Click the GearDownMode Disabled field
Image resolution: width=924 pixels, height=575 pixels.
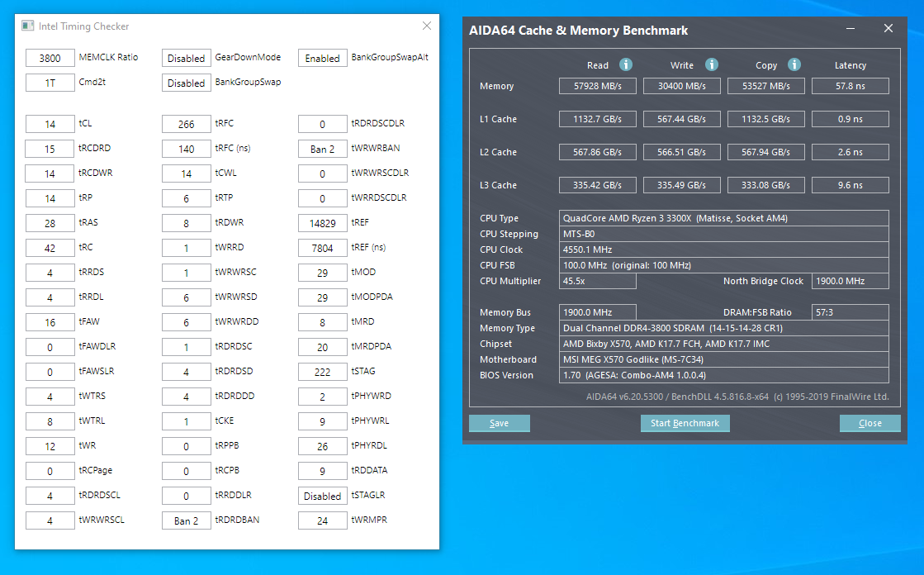[187, 58]
